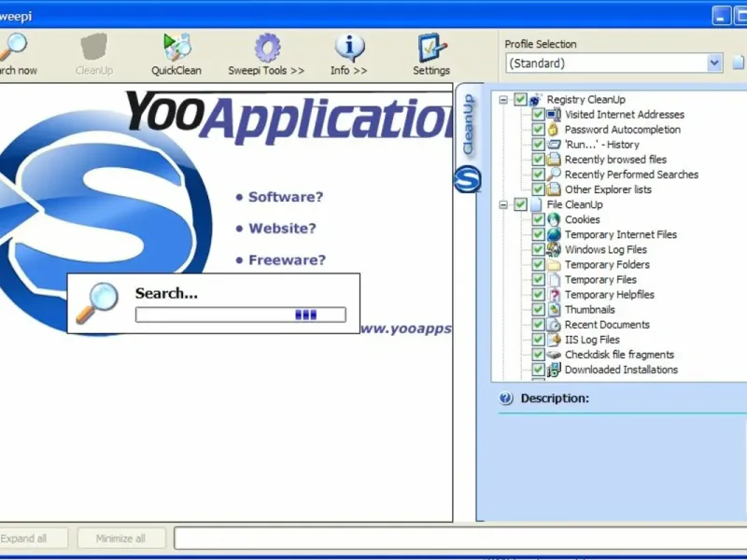Click the Expand all button
The height and width of the screenshot is (560, 747).
(x=32, y=539)
